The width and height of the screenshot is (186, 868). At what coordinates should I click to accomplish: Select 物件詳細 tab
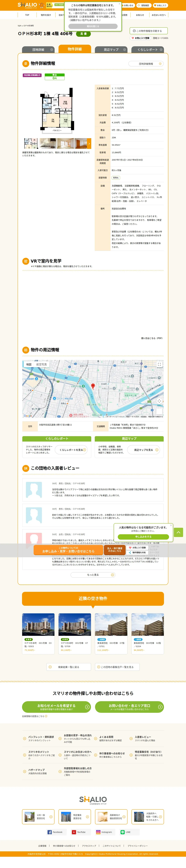coord(75,49)
